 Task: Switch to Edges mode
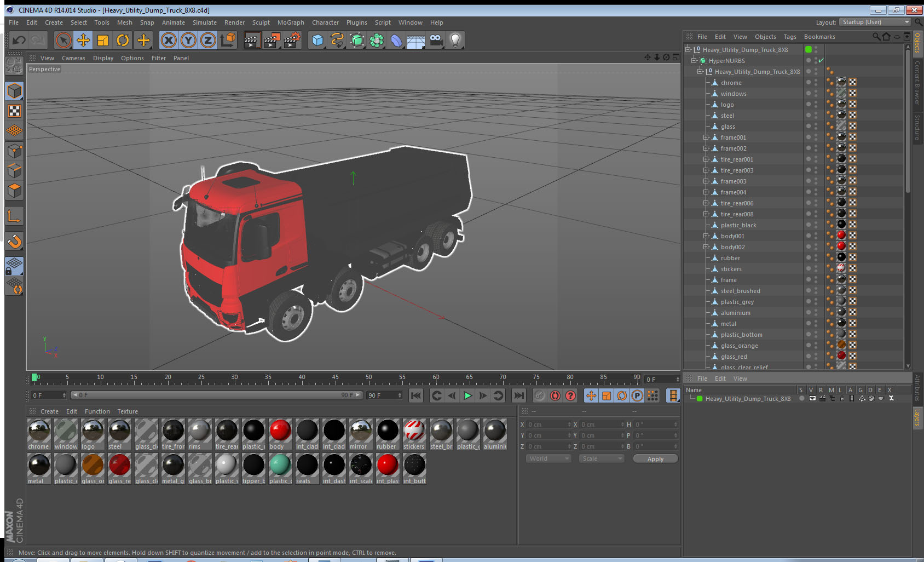(14, 171)
